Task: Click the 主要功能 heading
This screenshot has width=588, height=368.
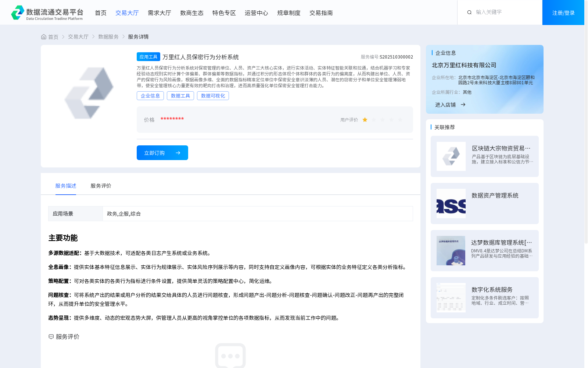Action: point(63,238)
